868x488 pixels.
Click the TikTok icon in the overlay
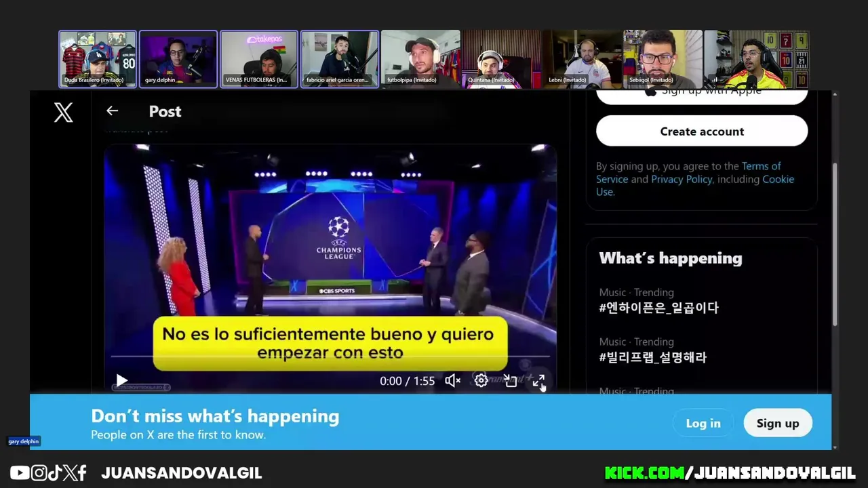tap(54, 473)
